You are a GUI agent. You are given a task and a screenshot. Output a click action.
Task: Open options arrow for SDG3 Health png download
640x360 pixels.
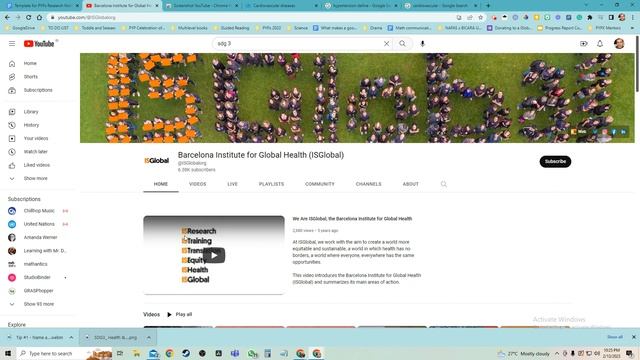(x=149, y=338)
